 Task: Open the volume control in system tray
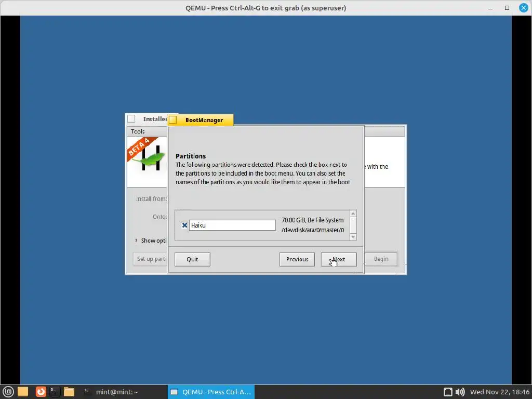[460, 392]
